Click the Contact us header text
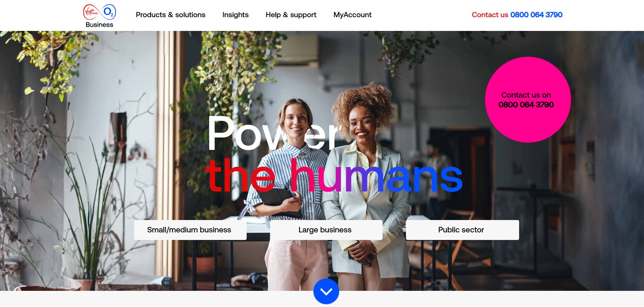644x307 pixels. pos(490,15)
